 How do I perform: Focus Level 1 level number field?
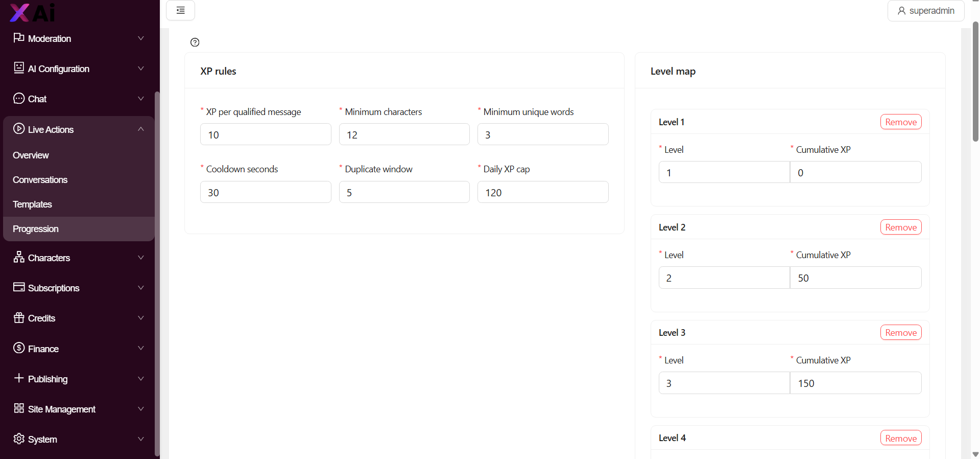(x=724, y=172)
